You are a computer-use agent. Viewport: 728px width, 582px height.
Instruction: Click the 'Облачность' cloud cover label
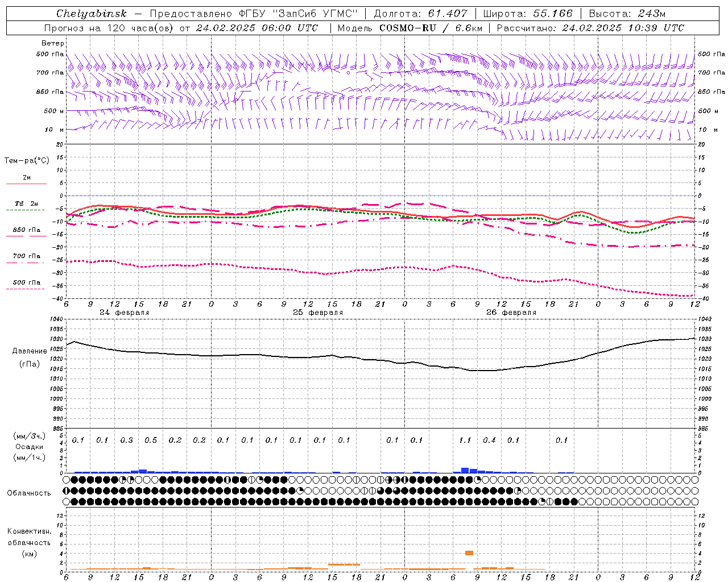(29, 493)
